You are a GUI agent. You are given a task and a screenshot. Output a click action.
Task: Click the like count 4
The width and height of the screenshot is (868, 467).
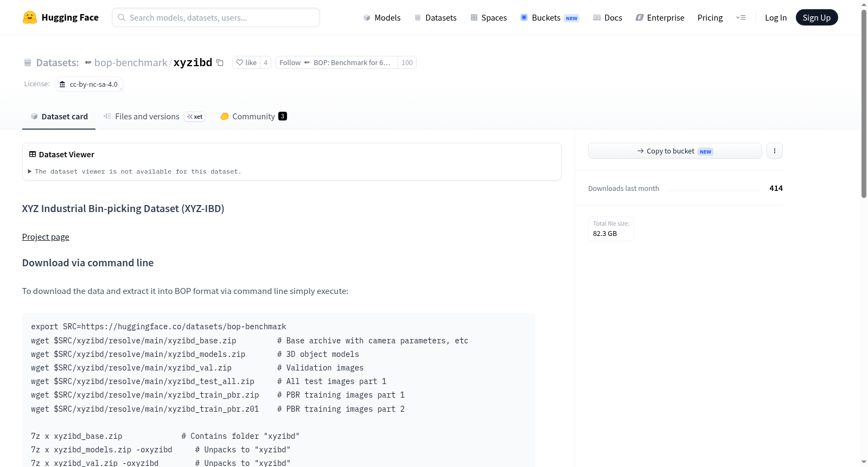pyautogui.click(x=266, y=62)
